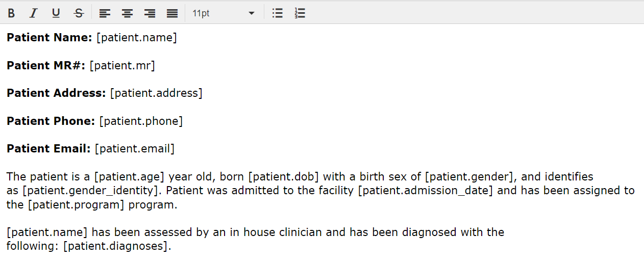Screen dimensions: 644x261
Task: Click the [patient.name] placeholder after Patient Name
Action: [136, 38]
